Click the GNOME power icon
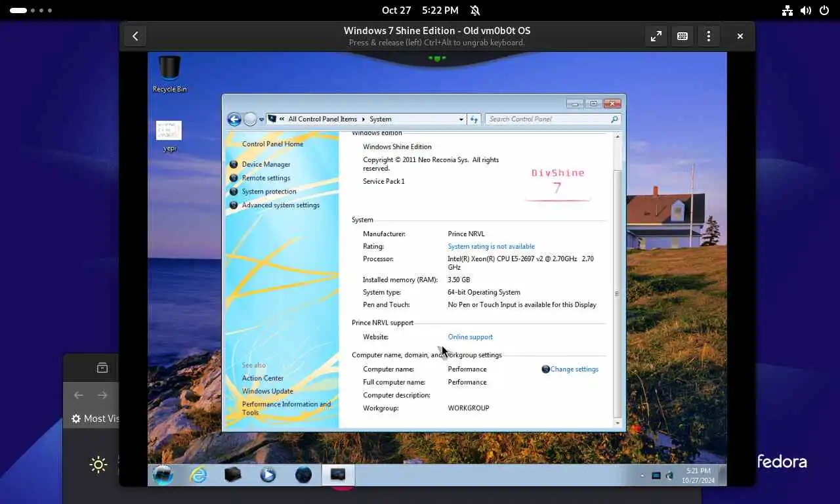The height and width of the screenshot is (504, 840). click(824, 10)
